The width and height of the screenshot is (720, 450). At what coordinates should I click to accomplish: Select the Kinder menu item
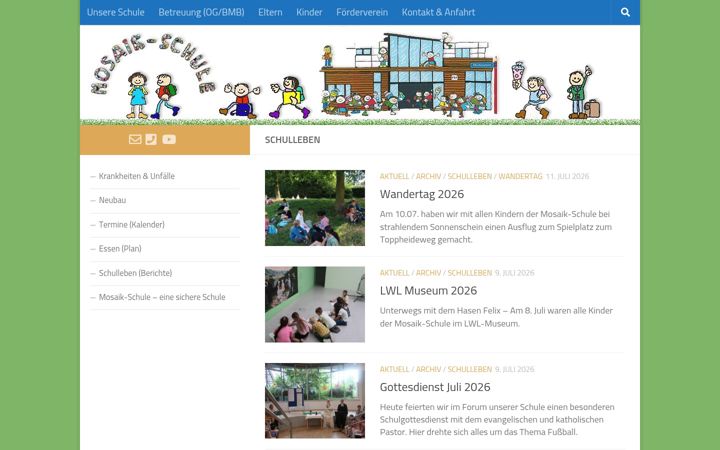309,12
